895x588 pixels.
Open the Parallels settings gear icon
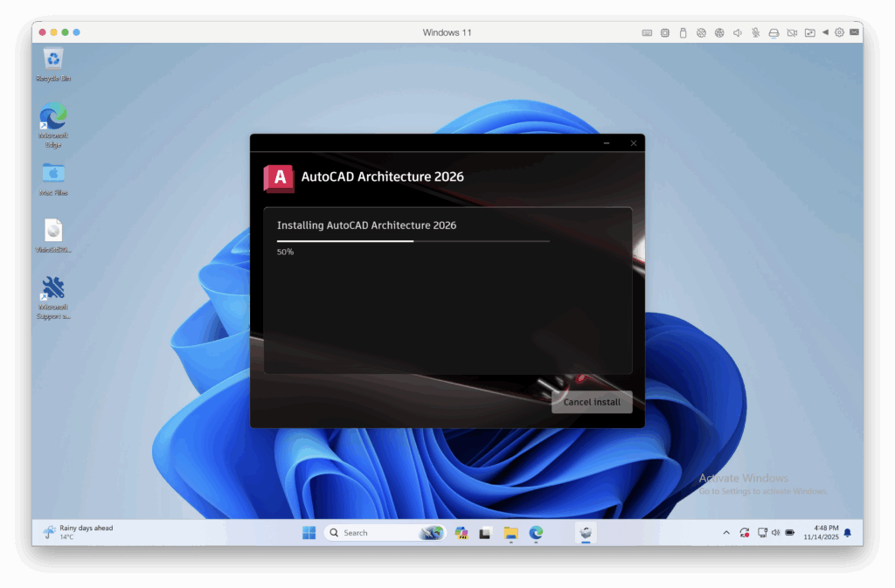(x=839, y=32)
